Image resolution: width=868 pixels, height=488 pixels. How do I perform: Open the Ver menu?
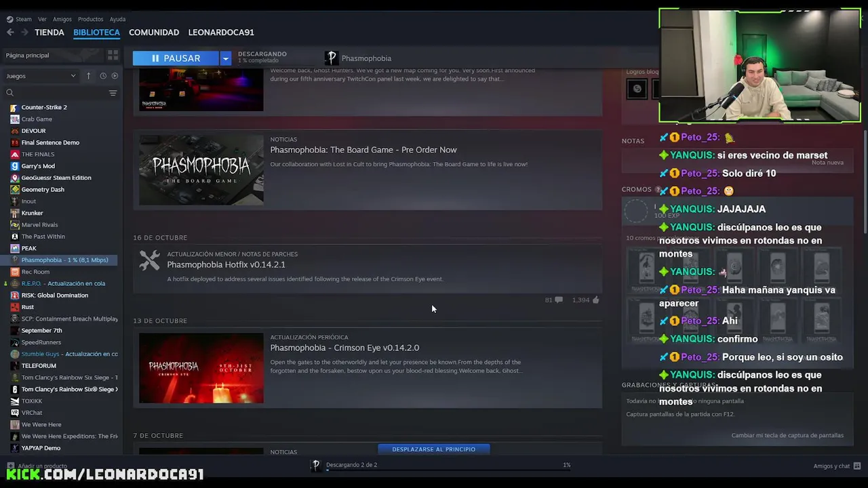tap(42, 19)
